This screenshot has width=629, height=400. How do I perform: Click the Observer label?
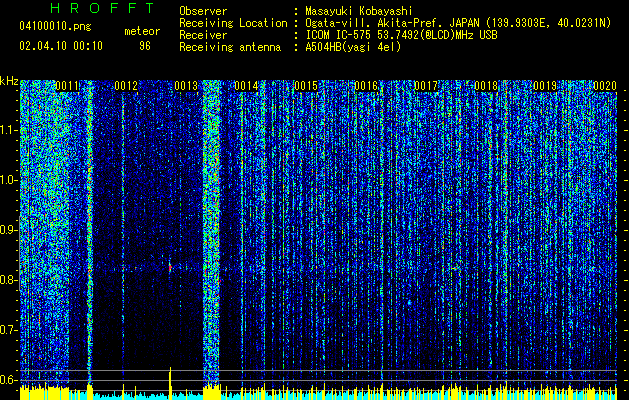pos(203,11)
